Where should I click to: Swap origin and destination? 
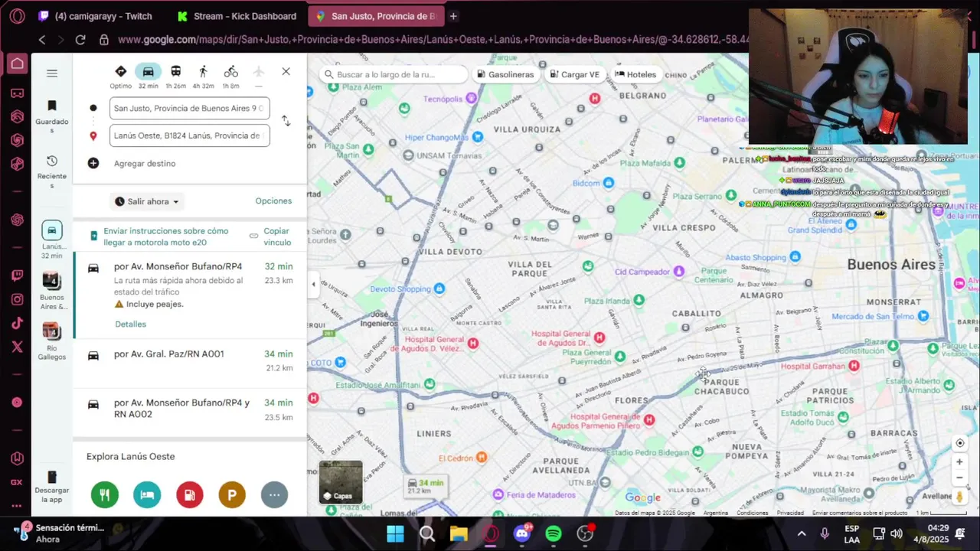point(286,121)
